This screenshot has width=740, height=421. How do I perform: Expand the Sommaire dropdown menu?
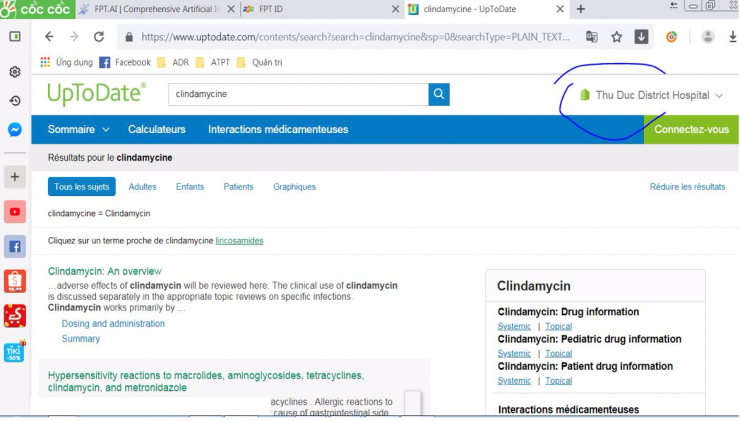(x=78, y=130)
